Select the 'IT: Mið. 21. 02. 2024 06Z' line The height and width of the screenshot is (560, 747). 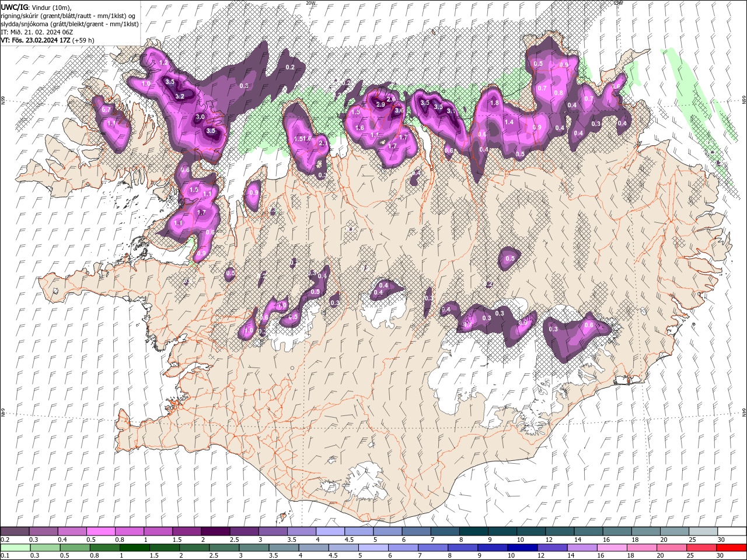click(x=37, y=32)
